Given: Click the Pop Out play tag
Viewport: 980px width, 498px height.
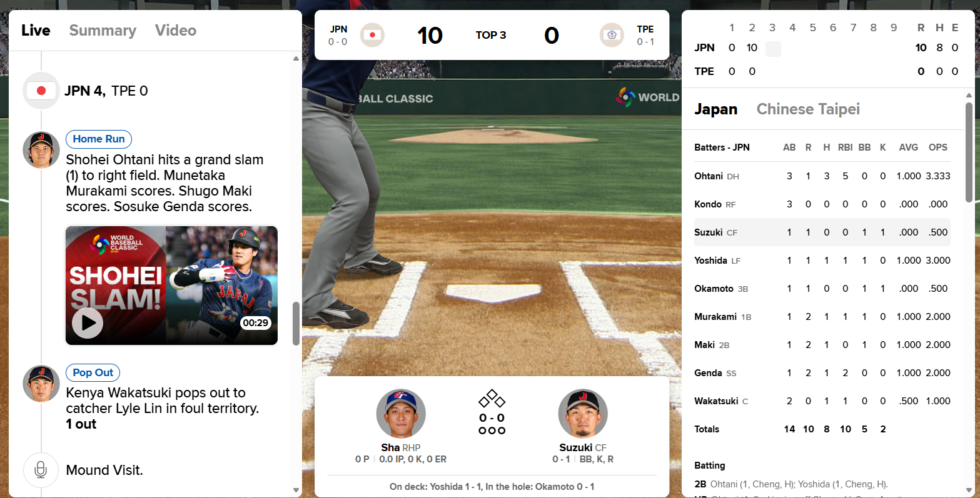Looking at the screenshot, I should (93, 372).
